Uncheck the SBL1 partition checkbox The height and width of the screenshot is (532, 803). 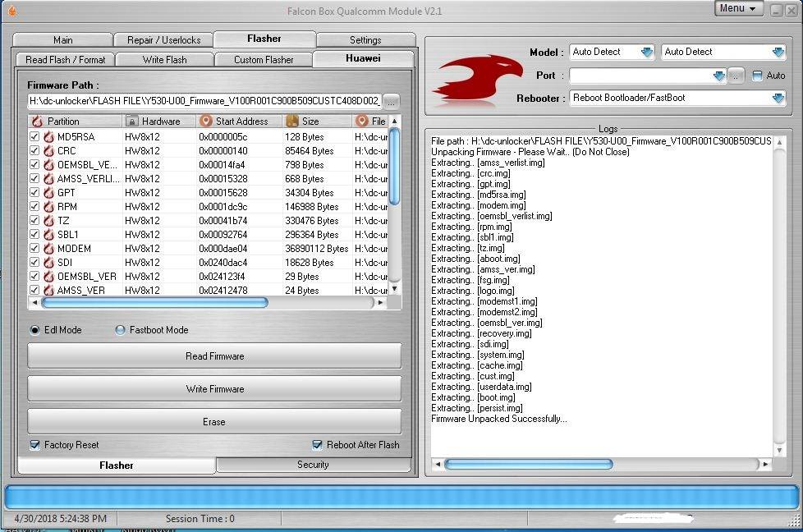pos(34,234)
